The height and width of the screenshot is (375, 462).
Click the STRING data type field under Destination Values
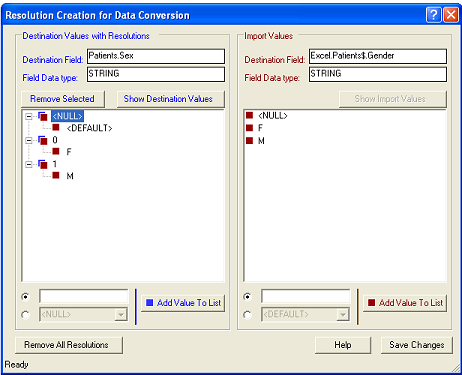(156, 74)
